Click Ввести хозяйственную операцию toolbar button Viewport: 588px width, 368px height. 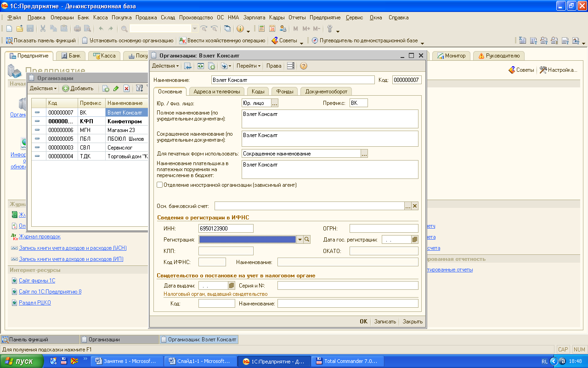click(x=222, y=40)
